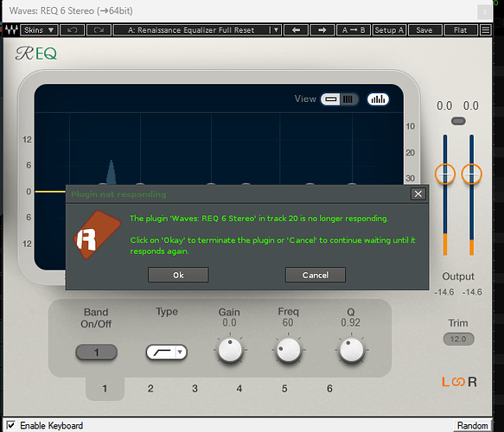Open the filter Type dropdown
Viewport: 504px width, 432px height.
(167, 352)
